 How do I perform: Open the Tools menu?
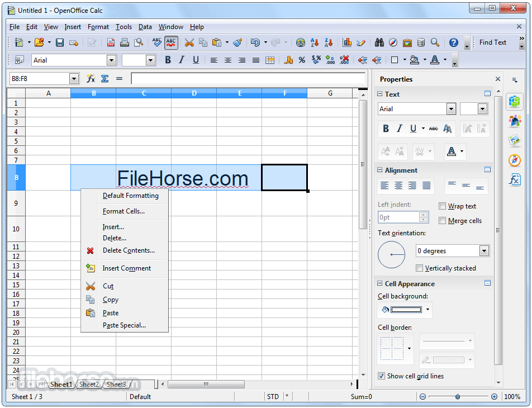click(x=123, y=27)
